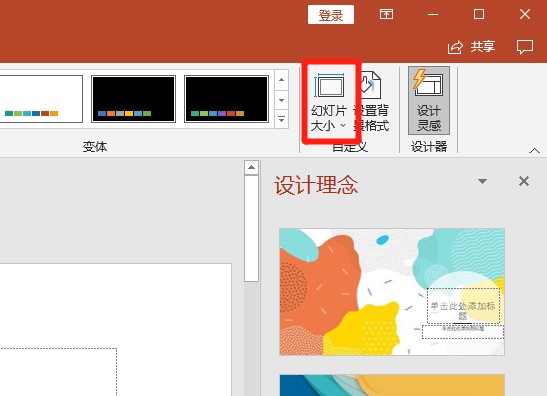Open the ribbon display options icon
Viewport: 547px width, 396px height.
point(387,14)
